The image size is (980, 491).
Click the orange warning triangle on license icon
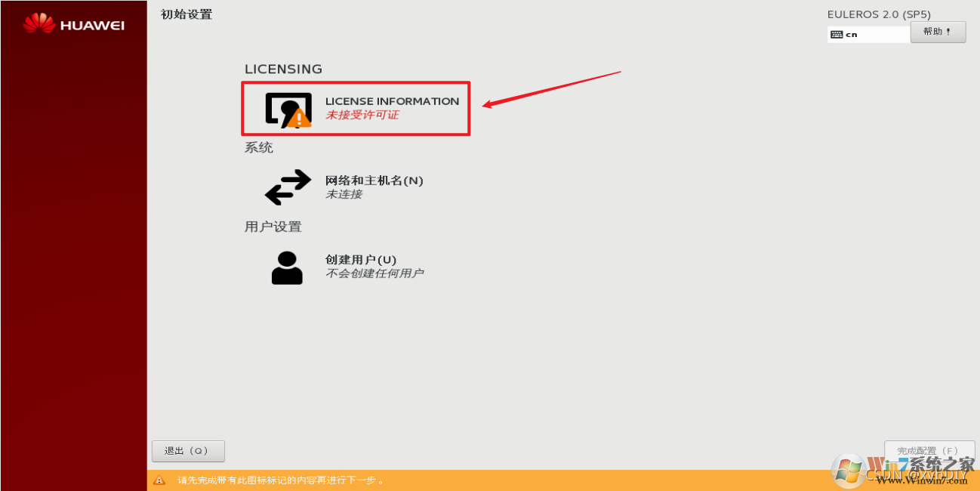point(300,118)
